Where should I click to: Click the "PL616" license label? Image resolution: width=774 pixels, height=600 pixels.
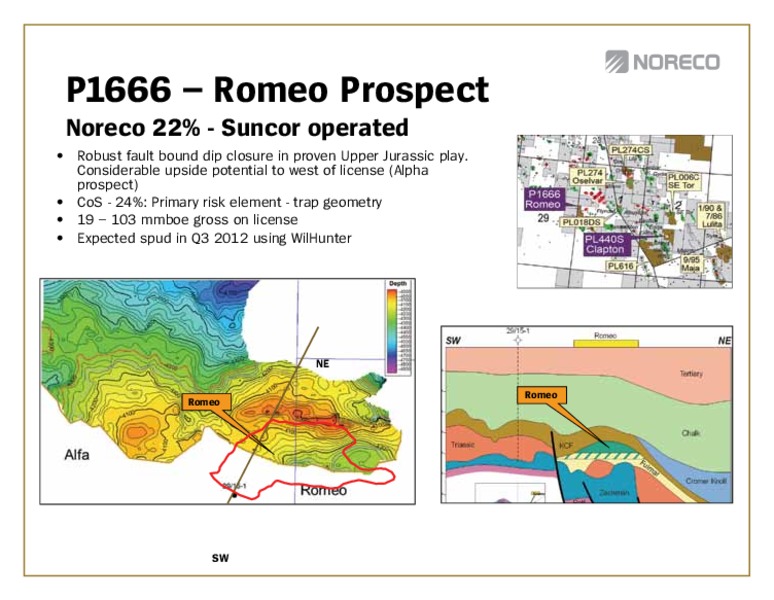tap(620, 266)
